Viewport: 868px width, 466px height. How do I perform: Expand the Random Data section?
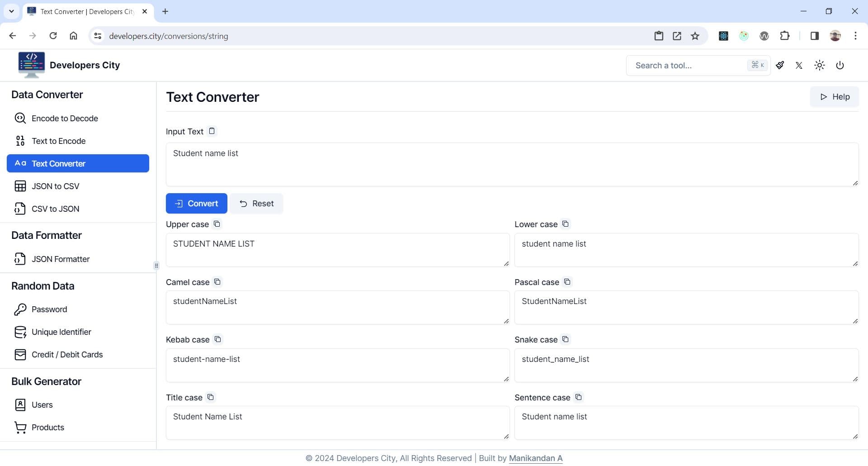pos(43,286)
